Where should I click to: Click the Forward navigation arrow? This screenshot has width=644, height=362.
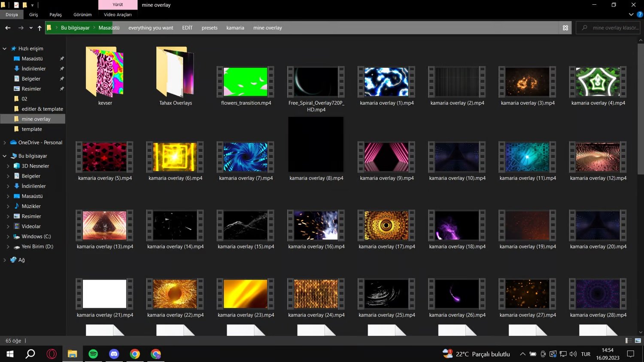pyautogui.click(x=21, y=28)
